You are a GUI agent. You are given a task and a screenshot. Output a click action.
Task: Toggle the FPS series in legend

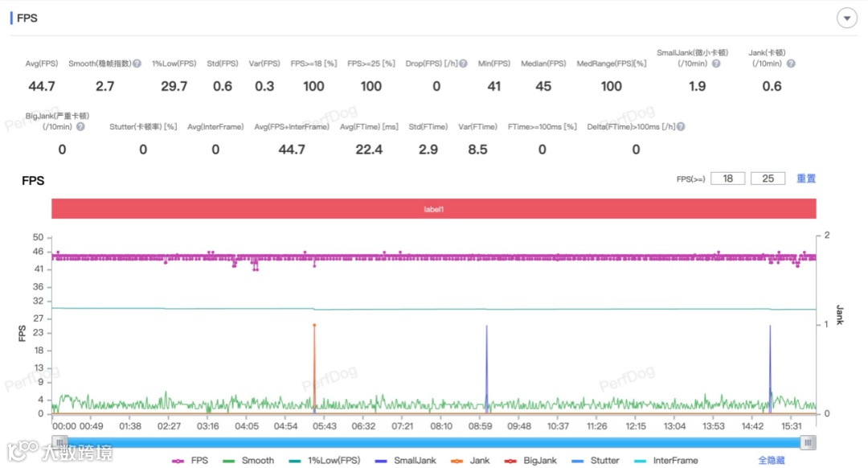[x=190, y=460]
